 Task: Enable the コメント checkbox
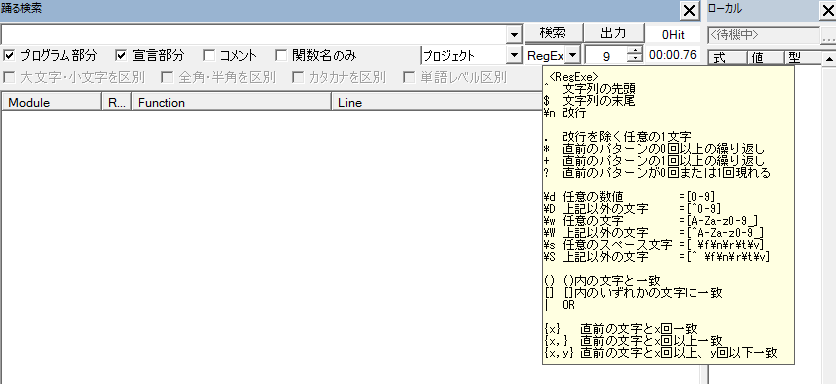click(x=209, y=55)
